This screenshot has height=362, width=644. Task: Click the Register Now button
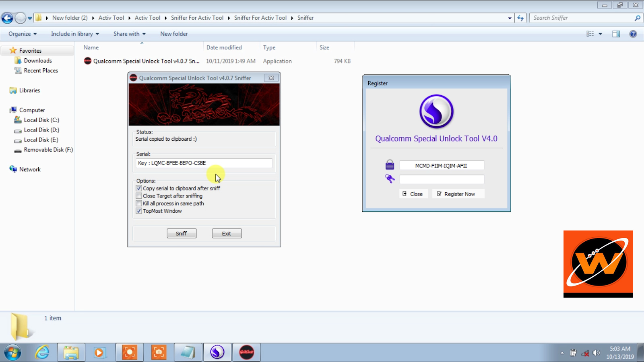coord(458,194)
